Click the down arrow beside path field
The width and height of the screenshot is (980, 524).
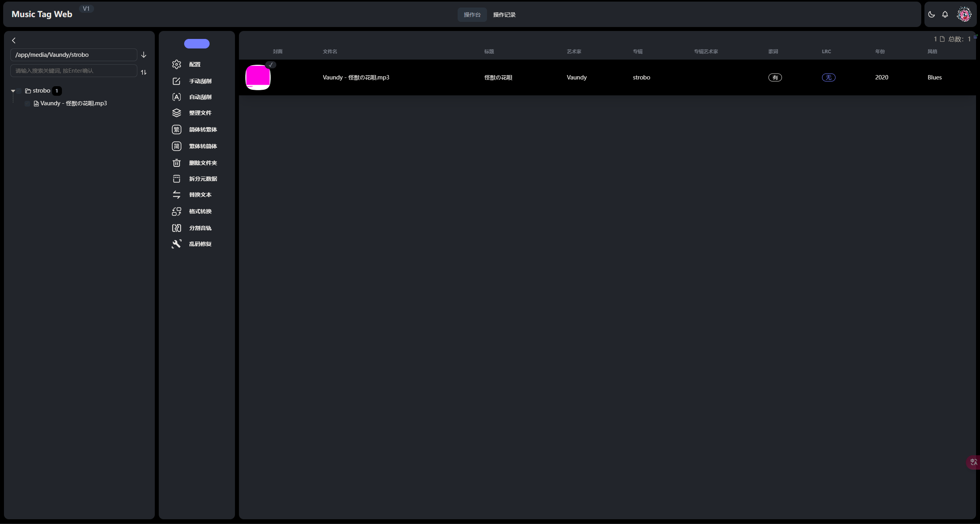(x=144, y=55)
